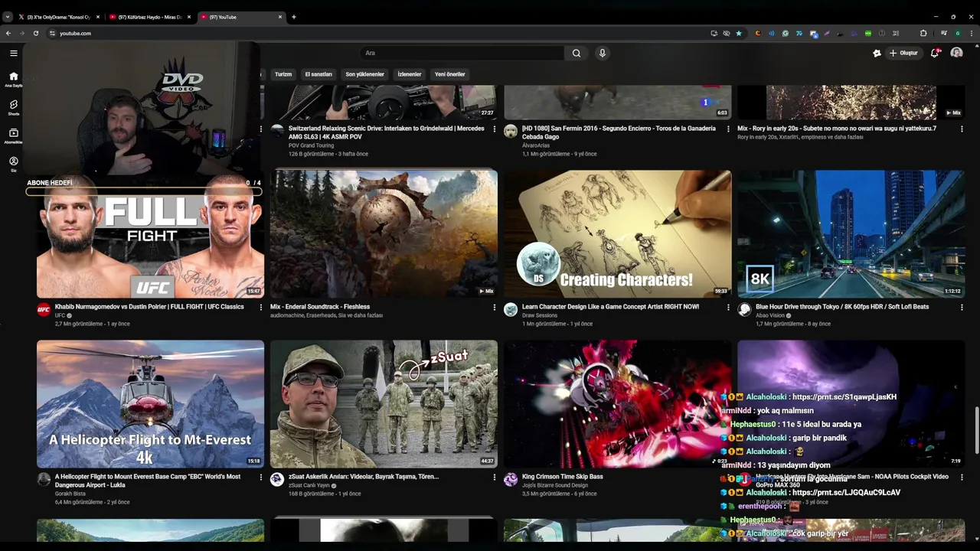The height and width of the screenshot is (551, 980).
Task: Open Abonelikler subscriptions sidebar icon
Action: coord(13,135)
